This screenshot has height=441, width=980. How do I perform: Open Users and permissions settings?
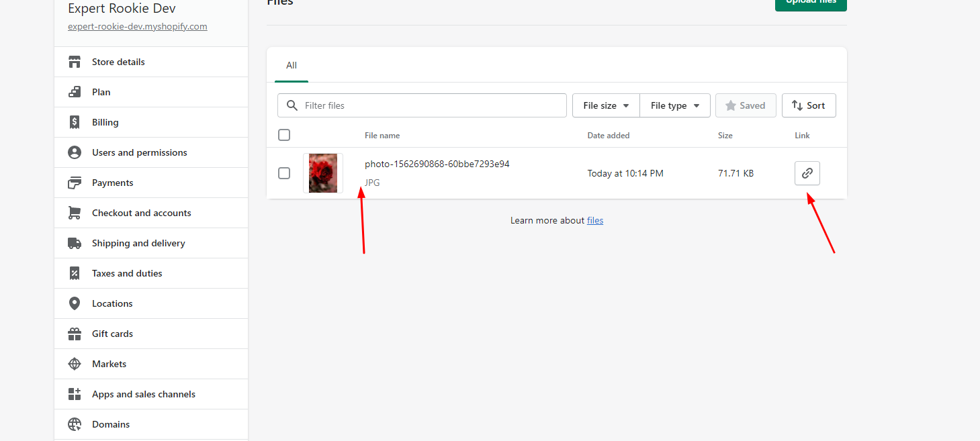pos(151,152)
